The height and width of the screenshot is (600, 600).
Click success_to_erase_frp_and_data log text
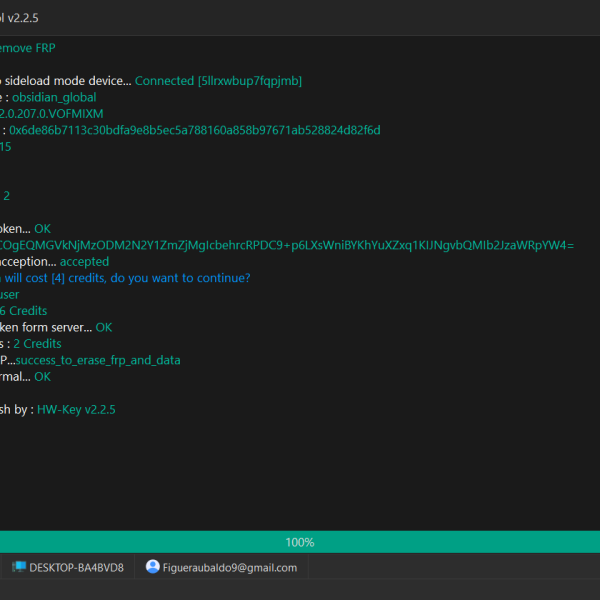pos(98,360)
